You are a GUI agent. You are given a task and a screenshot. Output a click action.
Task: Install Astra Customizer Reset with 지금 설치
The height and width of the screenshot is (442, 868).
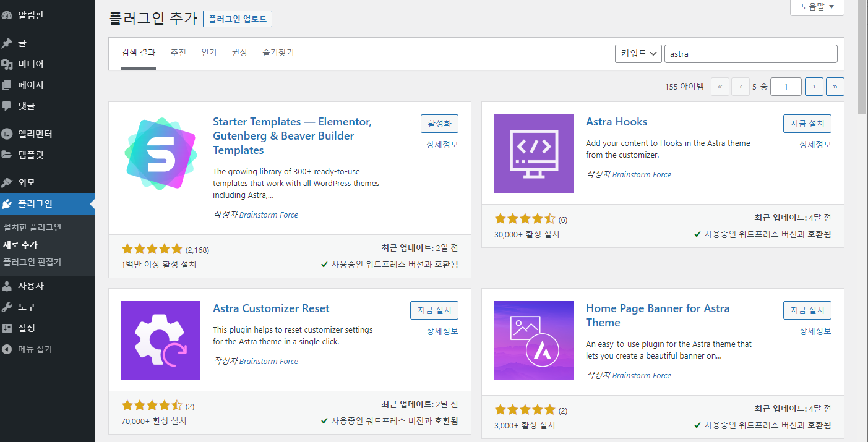click(x=434, y=310)
